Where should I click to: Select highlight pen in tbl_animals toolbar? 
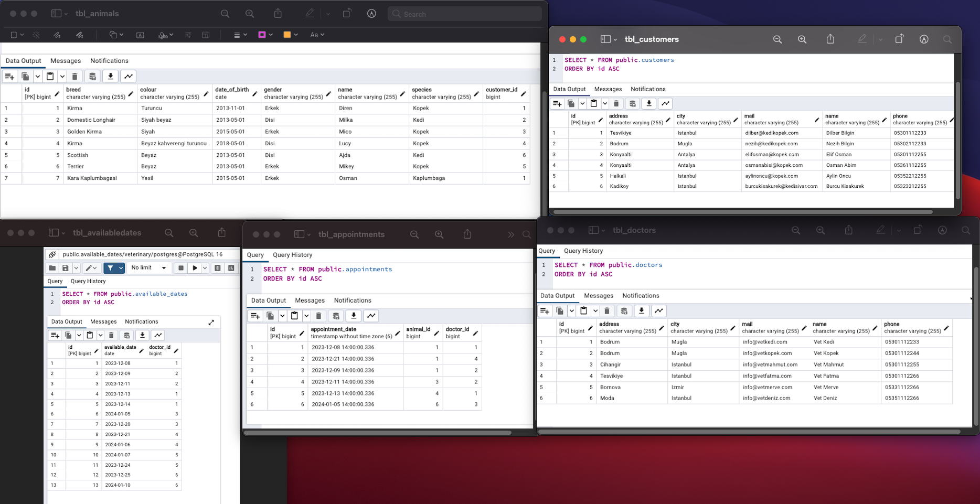pyautogui.click(x=310, y=14)
